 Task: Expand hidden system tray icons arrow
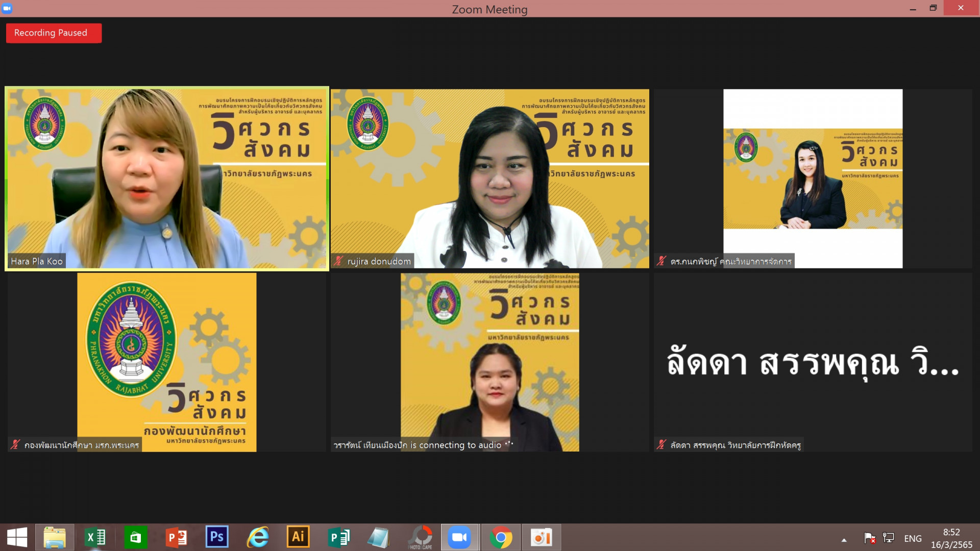pyautogui.click(x=844, y=539)
